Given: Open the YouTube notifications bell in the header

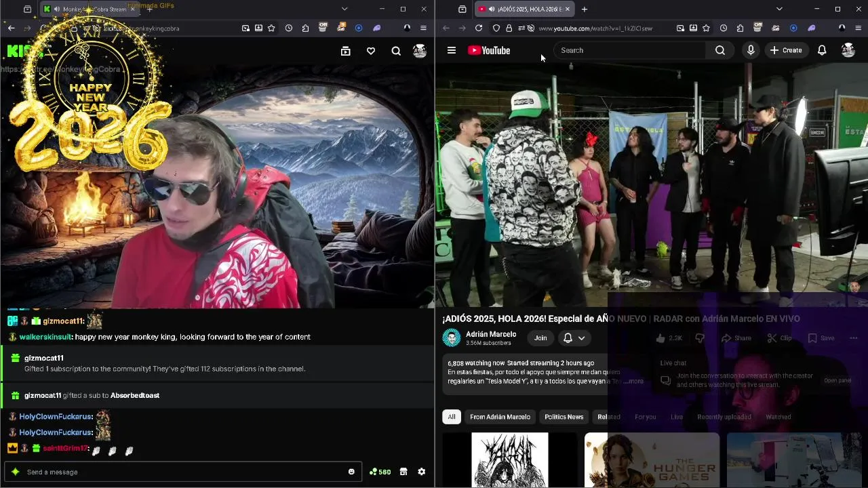Looking at the screenshot, I should pyautogui.click(x=822, y=50).
